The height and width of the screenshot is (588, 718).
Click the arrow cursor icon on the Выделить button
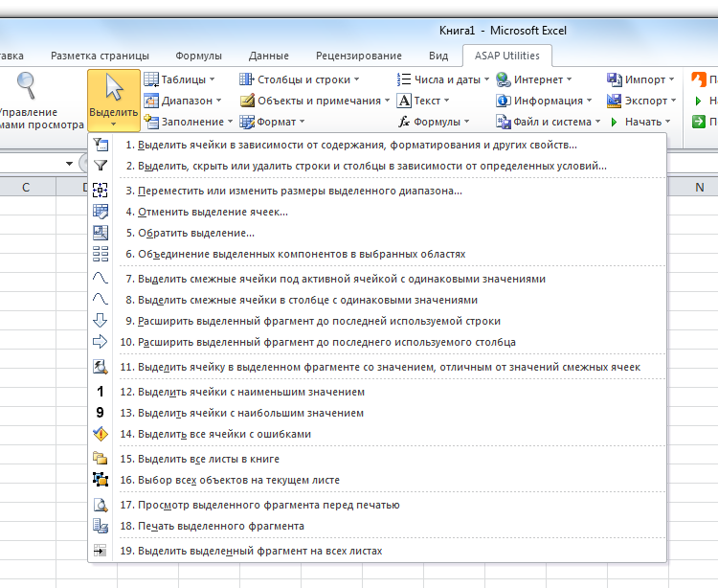114,87
